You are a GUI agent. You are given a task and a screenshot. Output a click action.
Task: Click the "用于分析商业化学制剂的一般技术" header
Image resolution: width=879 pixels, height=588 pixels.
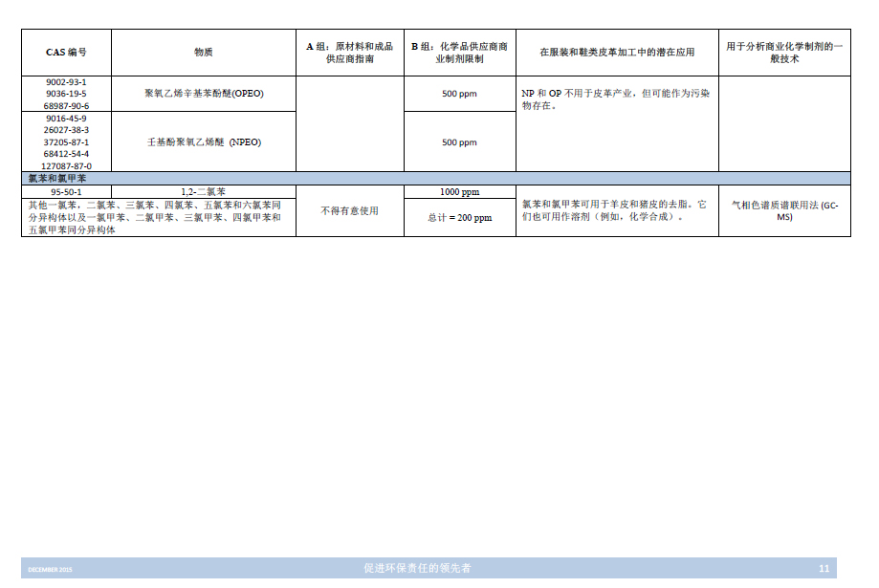(784, 53)
